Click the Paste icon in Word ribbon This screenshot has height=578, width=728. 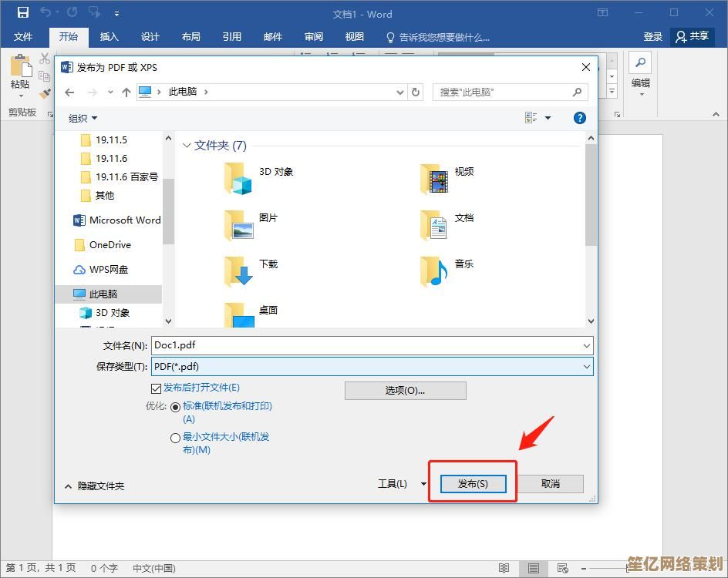pyautogui.click(x=20, y=66)
